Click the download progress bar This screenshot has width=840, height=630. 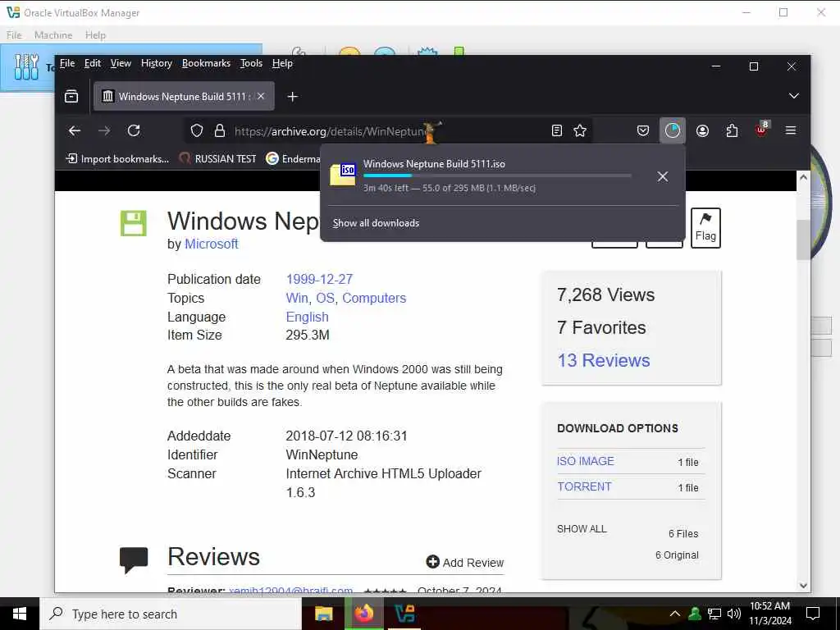[x=497, y=176]
